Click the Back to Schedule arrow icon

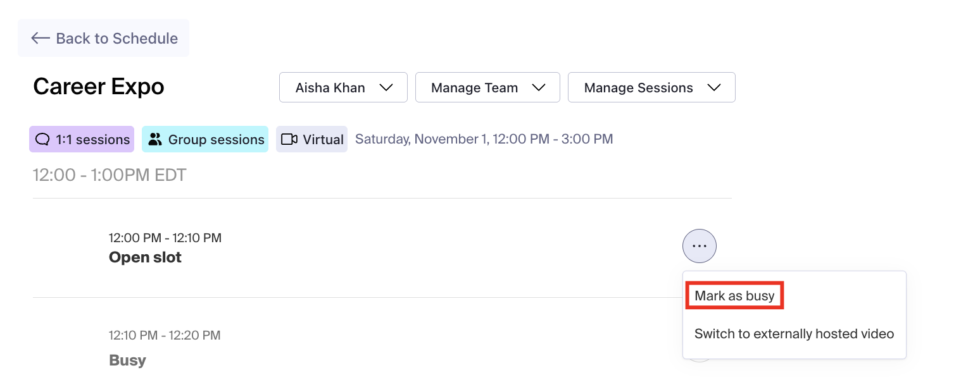coord(41,39)
